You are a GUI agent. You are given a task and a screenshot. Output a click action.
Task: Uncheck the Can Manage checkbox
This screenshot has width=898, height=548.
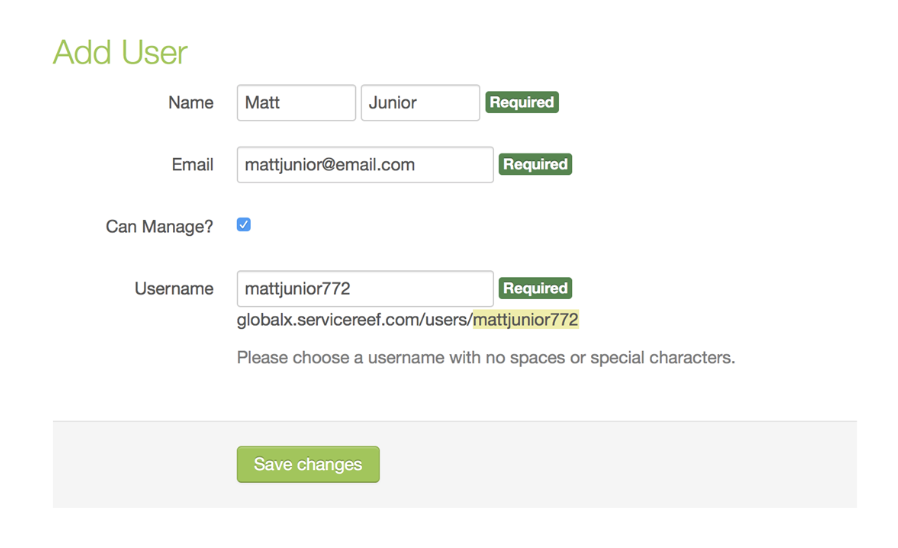coord(244,225)
